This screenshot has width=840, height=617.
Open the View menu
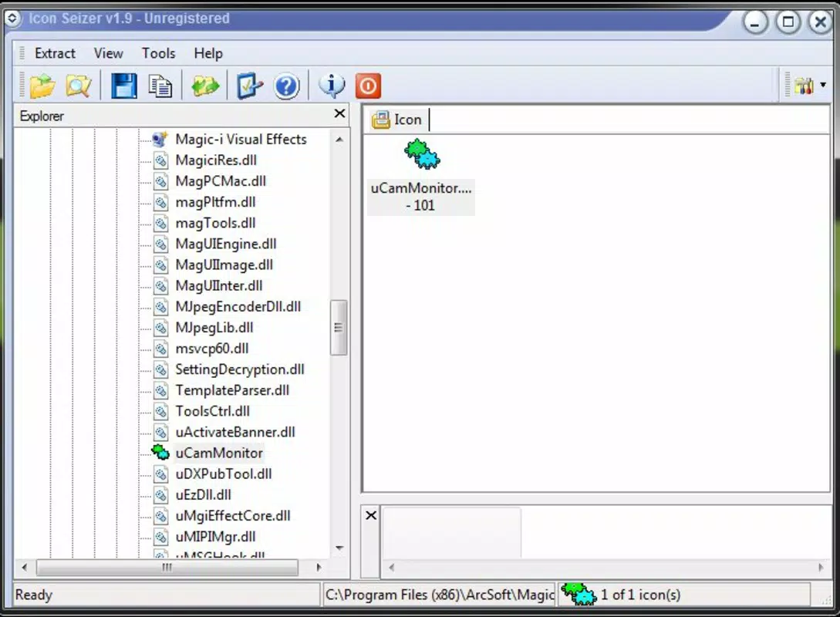pyautogui.click(x=108, y=53)
